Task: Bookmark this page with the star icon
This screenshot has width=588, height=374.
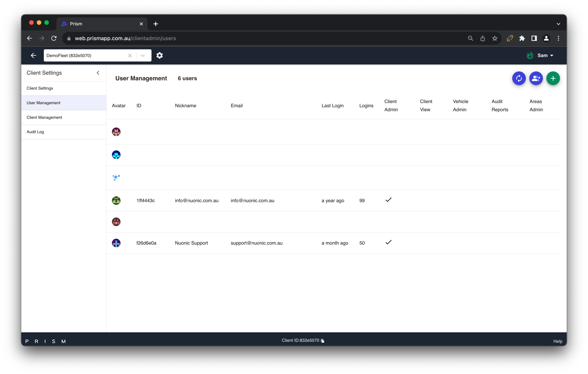Action: [494, 38]
